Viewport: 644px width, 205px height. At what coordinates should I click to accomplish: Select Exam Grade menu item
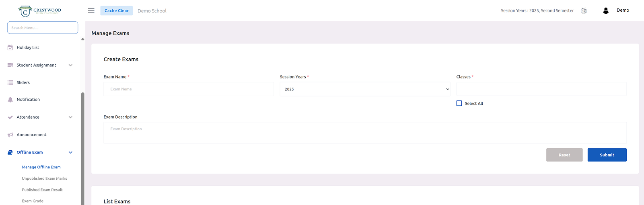coord(33,201)
